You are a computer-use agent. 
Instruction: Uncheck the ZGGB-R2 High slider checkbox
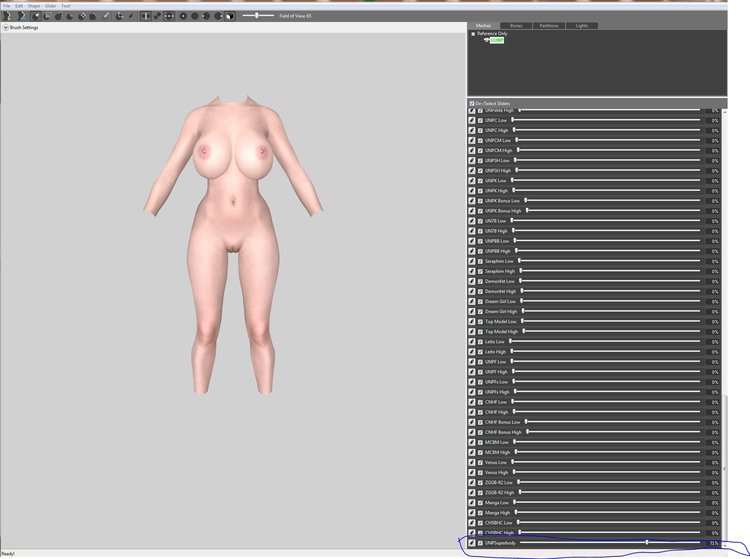pos(480,493)
